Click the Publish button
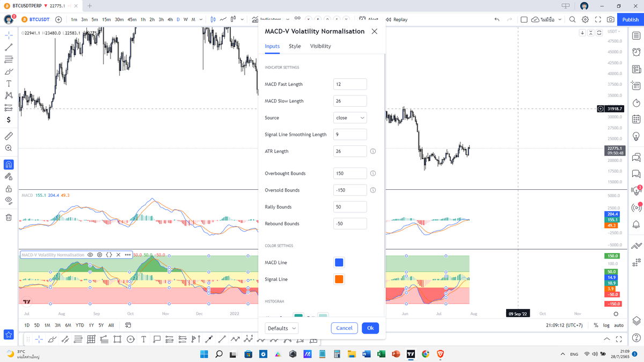The width and height of the screenshot is (644, 362). (x=631, y=19)
